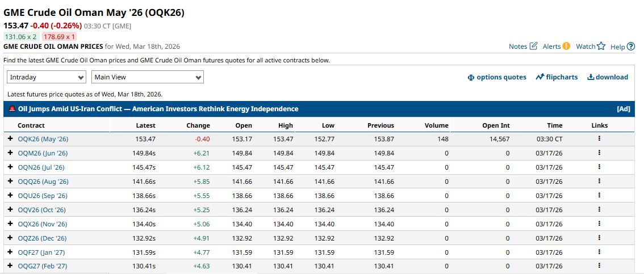644x274 pixels.
Task: Open the Intraday timeframe dropdown
Action: coord(47,77)
